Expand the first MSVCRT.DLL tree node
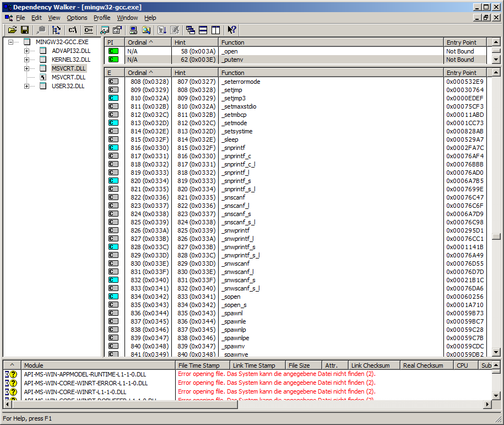This screenshot has width=504, height=425. click(26, 68)
